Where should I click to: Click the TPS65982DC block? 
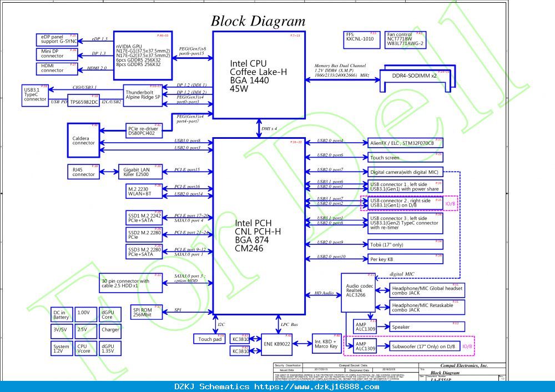coord(84,101)
